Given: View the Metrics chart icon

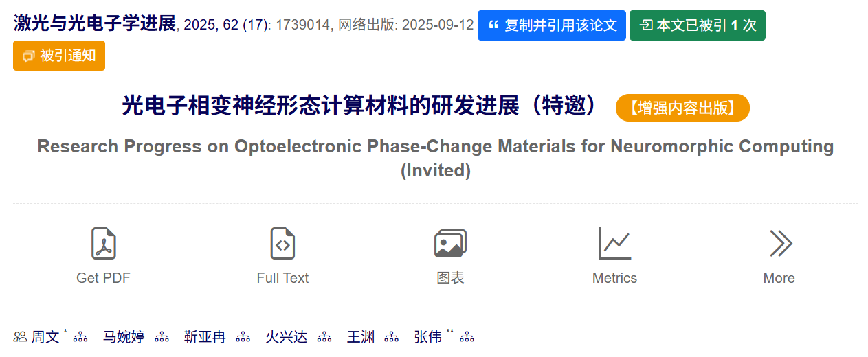Looking at the screenshot, I should click(x=614, y=243).
